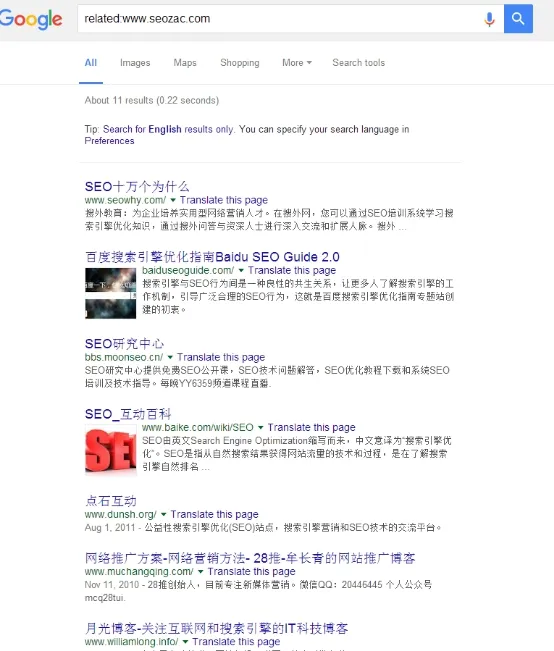Click the About 11 results count text

pyautogui.click(x=152, y=100)
